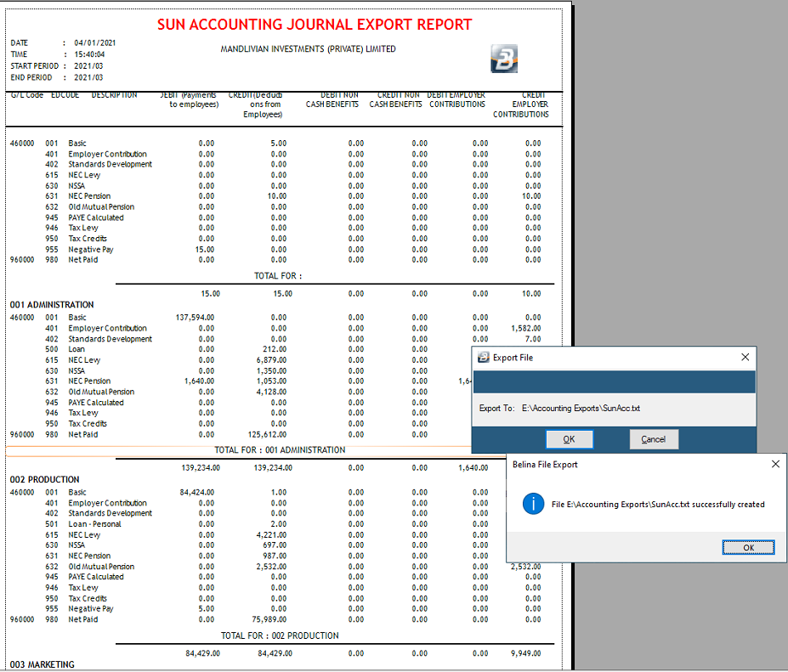This screenshot has width=788, height=672.
Task: Click the 001 ADMINISTRATION section heading
Action: (52, 305)
